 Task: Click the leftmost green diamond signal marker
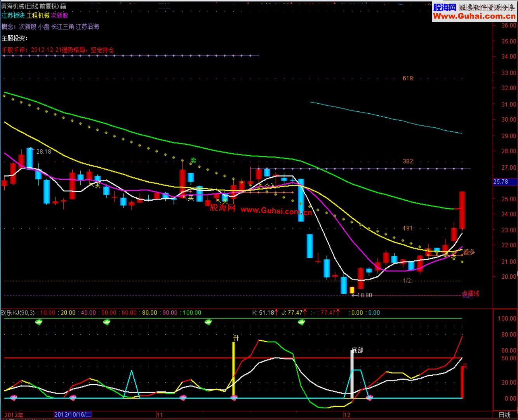[39, 322]
